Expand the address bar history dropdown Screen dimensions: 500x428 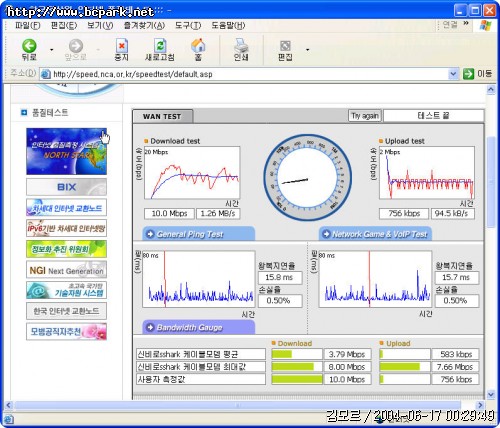[x=453, y=74]
